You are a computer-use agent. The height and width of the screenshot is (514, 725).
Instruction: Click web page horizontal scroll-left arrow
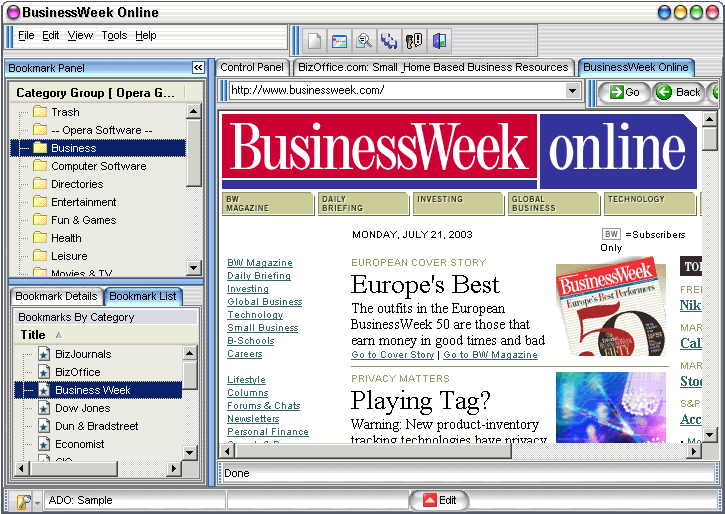(227, 451)
